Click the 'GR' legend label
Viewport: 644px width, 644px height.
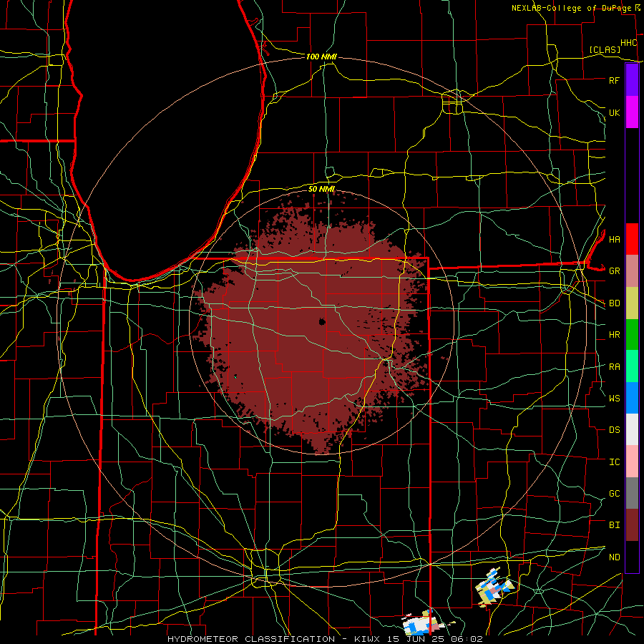click(614, 271)
